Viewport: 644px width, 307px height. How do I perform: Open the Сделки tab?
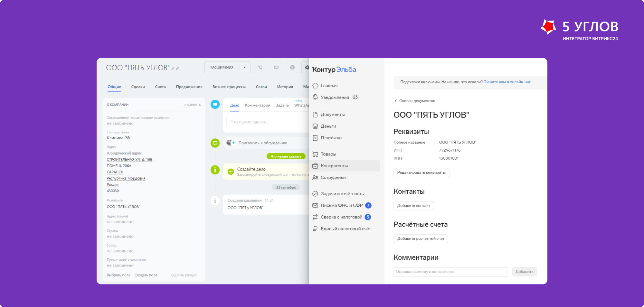click(x=138, y=87)
